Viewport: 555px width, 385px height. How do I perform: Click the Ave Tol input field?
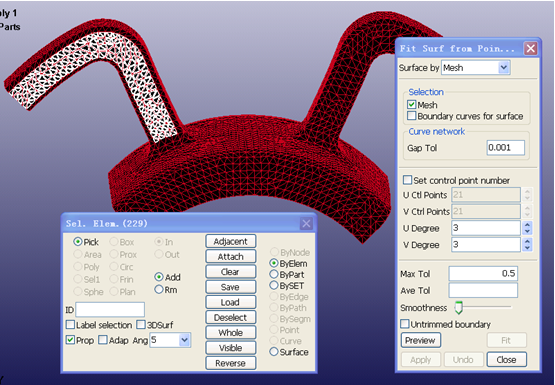(483, 291)
